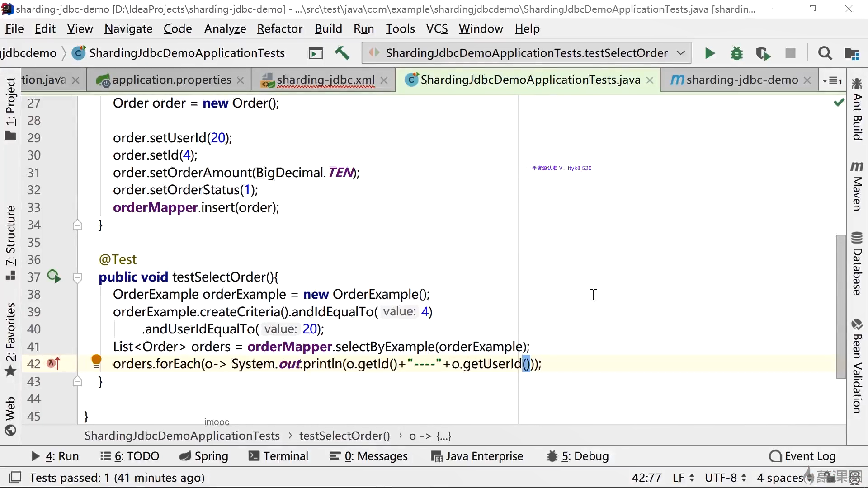Switch to application.properties tab

pos(171,80)
